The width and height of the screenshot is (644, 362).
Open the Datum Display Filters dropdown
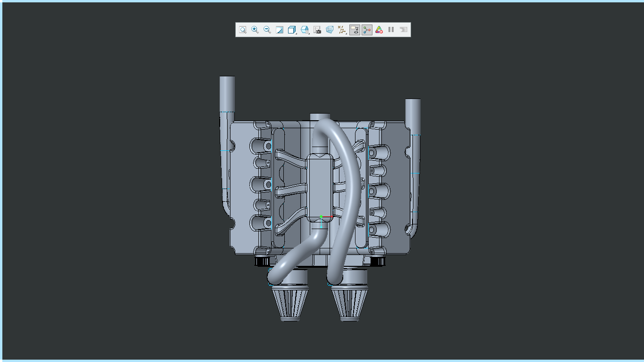pyautogui.click(x=342, y=30)
